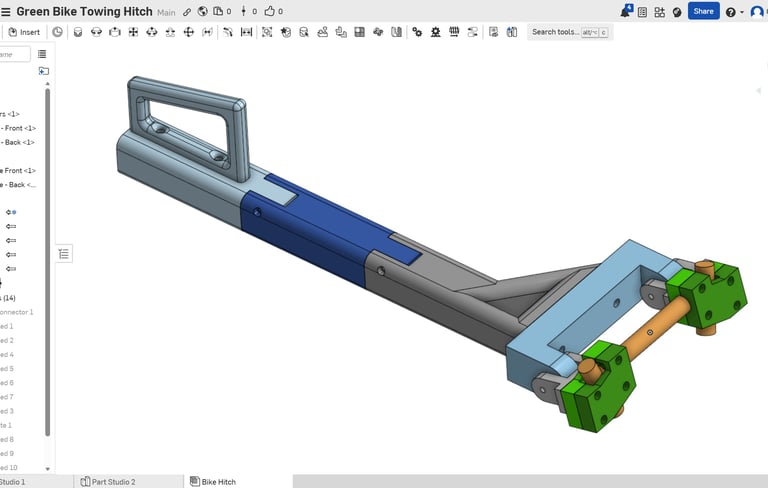The width and height of the screenshot is (768, 488).
Task: Select the 'e Front <1>' instance row
Action: tap(18, 171)
